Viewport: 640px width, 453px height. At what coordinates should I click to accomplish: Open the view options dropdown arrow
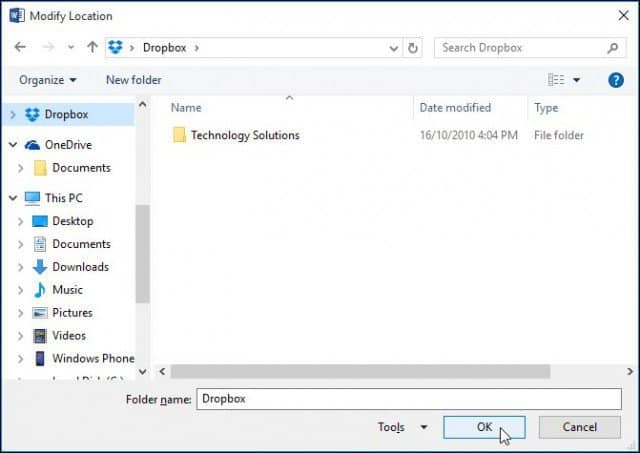tap(576, 80)
